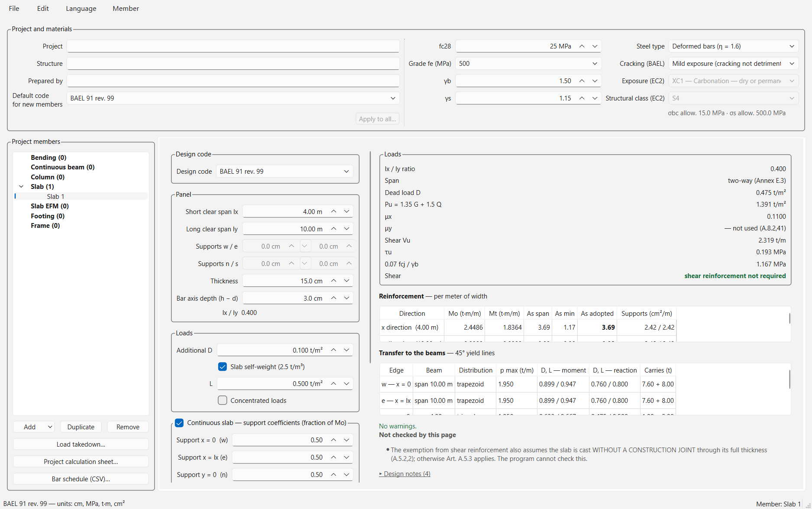Open the Language menu
812x509 pixels.
[x=81, y=9]
